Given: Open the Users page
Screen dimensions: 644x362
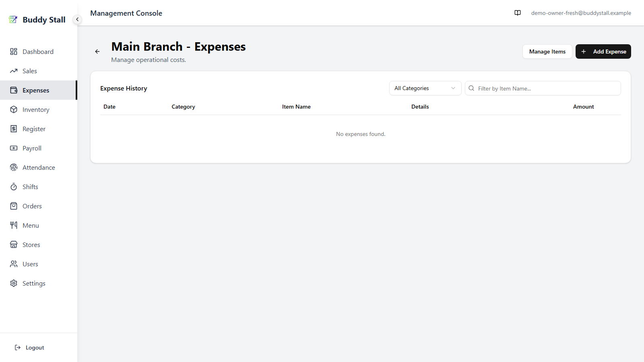Looking at the screenshot, I should [39, 264].
